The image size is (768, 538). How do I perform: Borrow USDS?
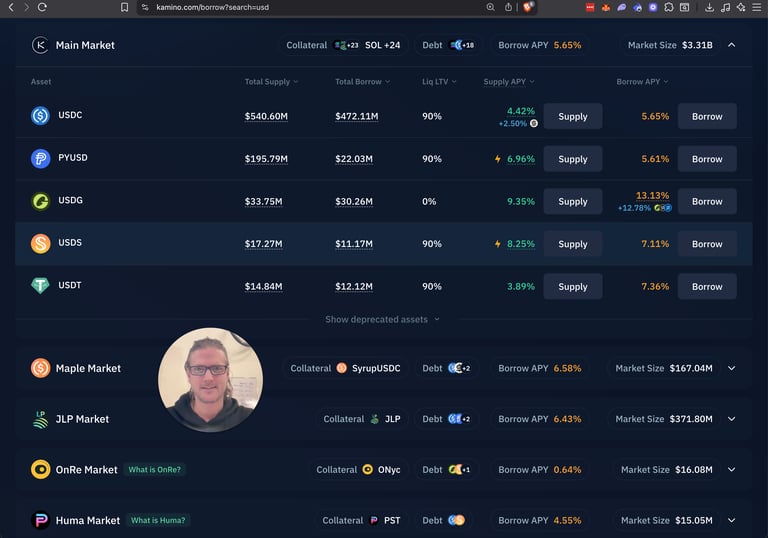pos(707,244)
